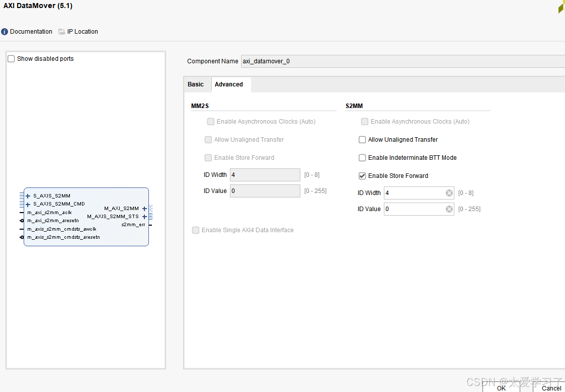565x392 pixels.
Task: Expand the S_AXIS_S2MM port plus icon
Action: [28, 196]
